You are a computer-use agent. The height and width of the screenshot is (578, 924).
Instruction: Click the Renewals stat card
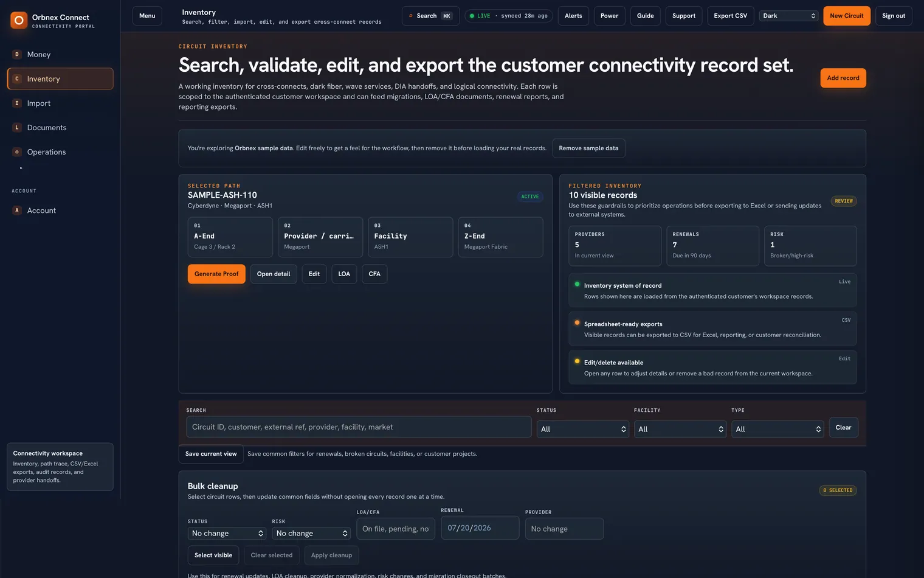(712, 246)
